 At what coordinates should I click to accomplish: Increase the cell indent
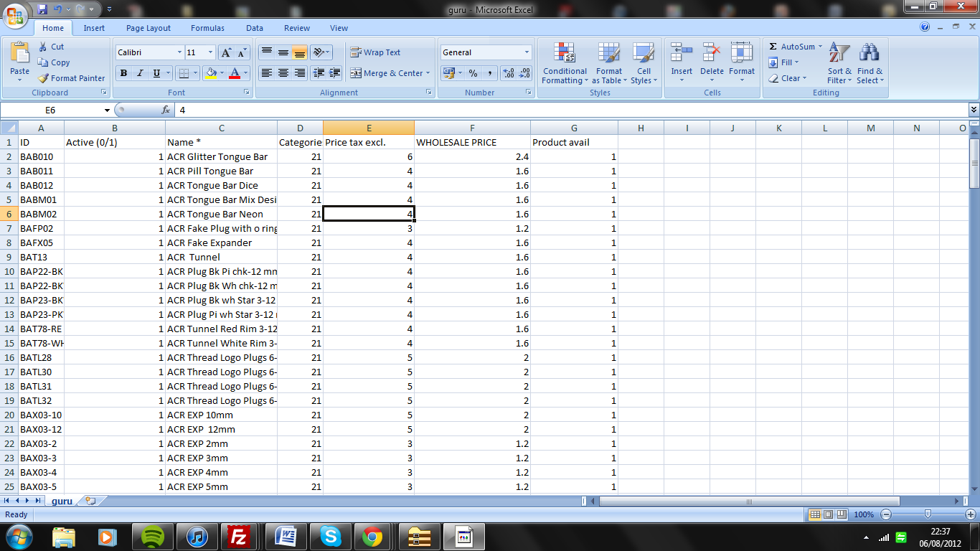[x=334, y=73]
